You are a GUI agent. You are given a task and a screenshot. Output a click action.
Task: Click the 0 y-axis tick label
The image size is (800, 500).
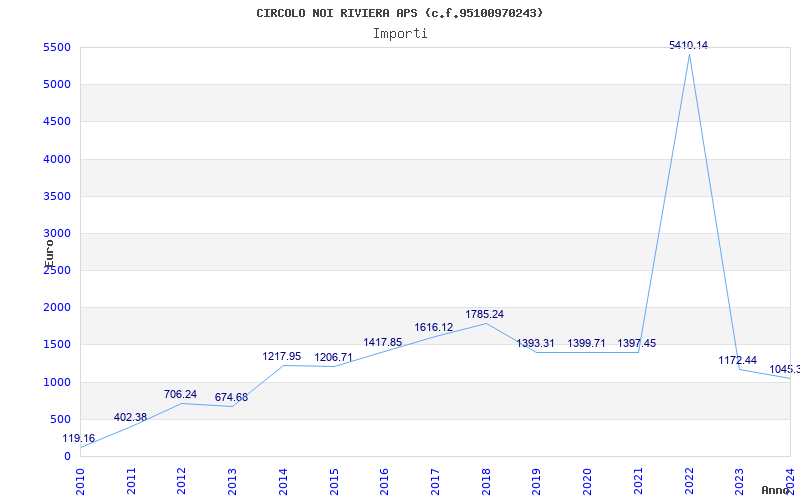67,457
